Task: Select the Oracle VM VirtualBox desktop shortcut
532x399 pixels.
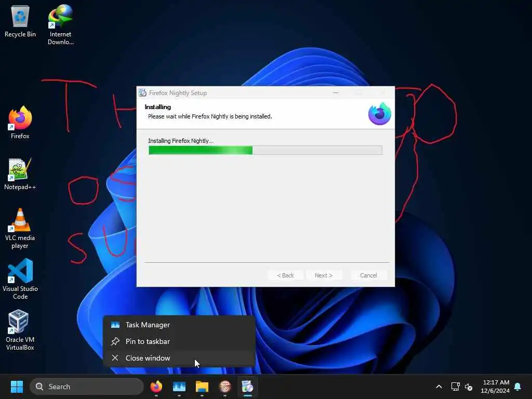Action: [x=20, y=330]
